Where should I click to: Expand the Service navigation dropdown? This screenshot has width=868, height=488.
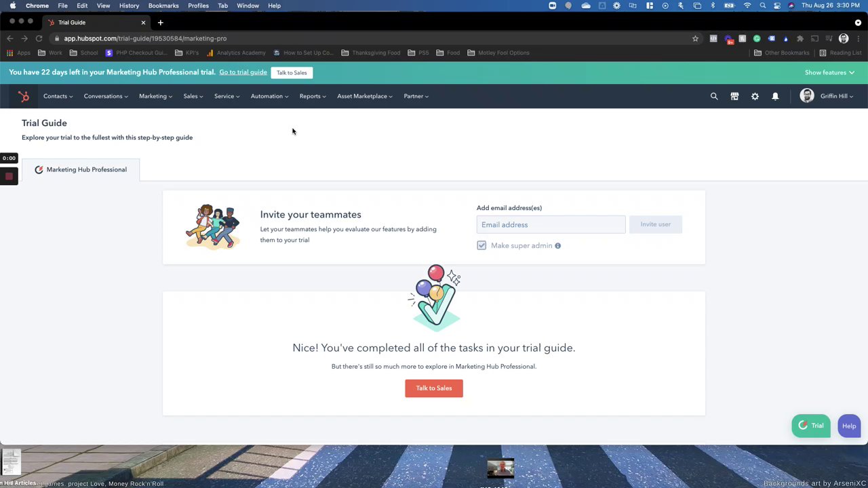[x=226, y=96]
